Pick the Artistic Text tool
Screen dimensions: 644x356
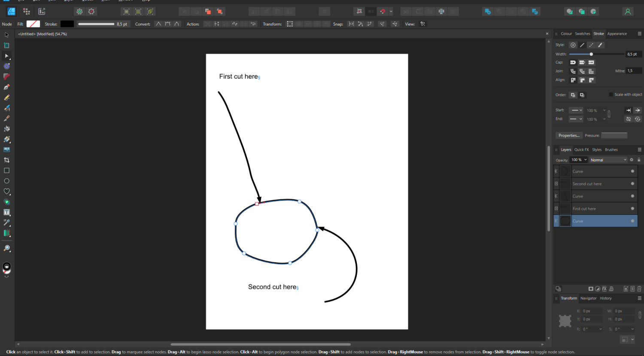point(6,212)
